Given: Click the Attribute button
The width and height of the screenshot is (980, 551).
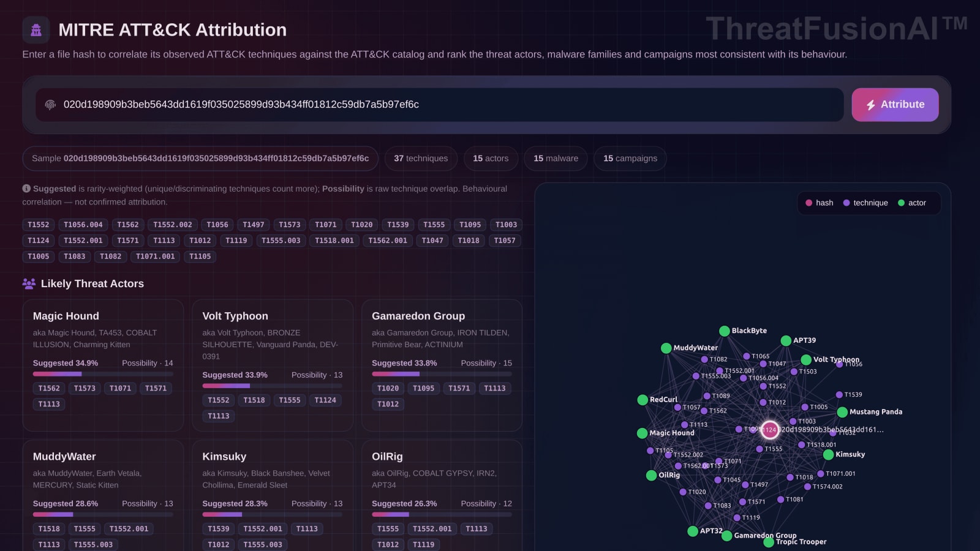Looking at the screenshot, I should (x=895, y=105).
